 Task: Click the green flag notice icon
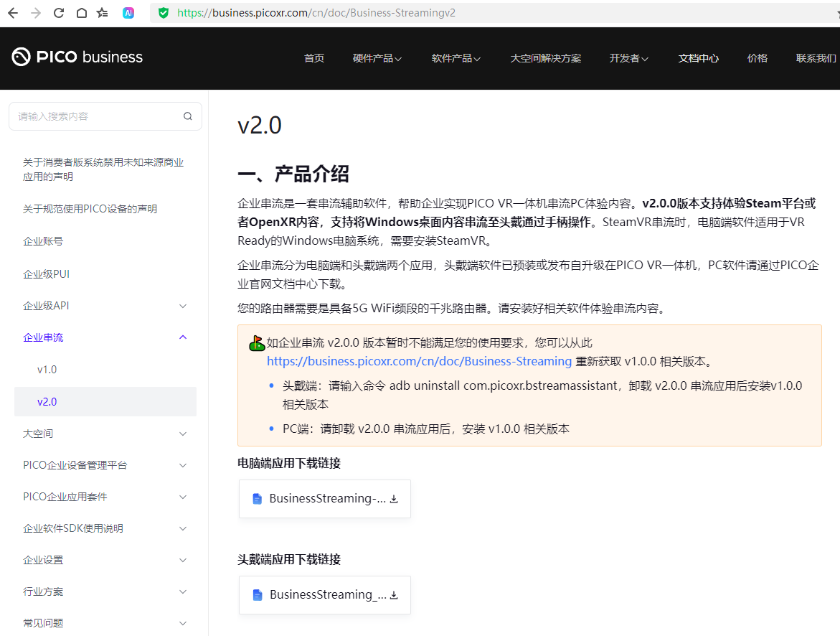coord(257,343)
